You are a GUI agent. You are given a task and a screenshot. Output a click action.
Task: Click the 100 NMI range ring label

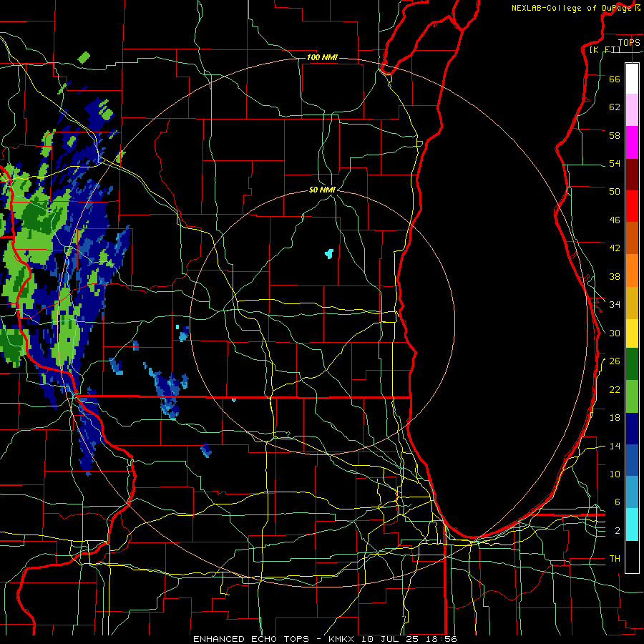click(322, 57)
